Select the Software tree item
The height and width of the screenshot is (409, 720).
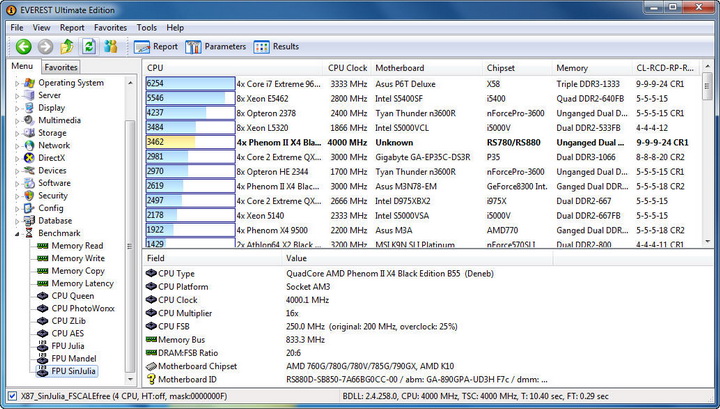tap(54, 183)
